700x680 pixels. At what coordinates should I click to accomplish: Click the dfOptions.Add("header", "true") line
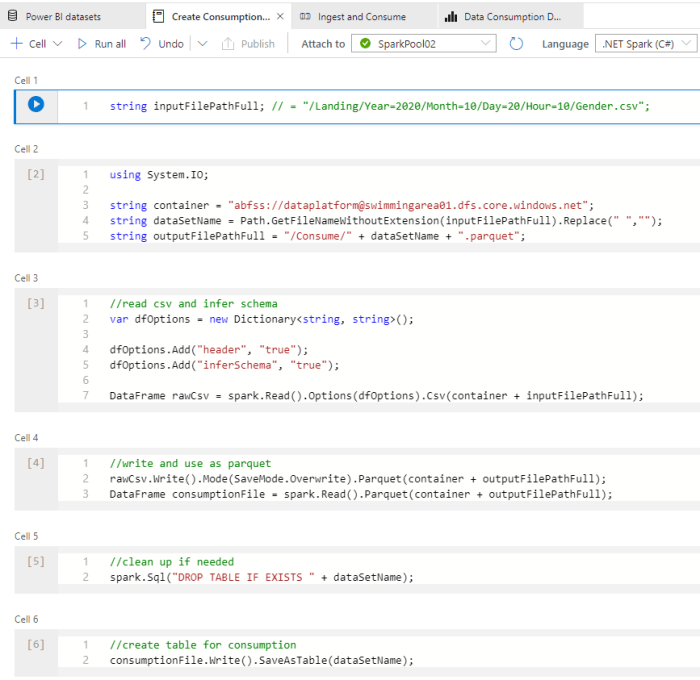tap(209, 350)
